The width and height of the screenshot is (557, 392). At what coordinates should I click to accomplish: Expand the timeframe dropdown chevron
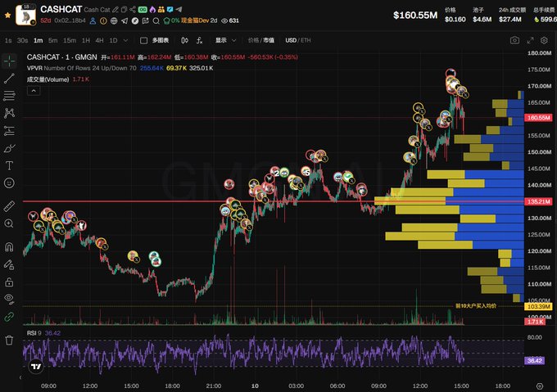click(x=125, y=40)
